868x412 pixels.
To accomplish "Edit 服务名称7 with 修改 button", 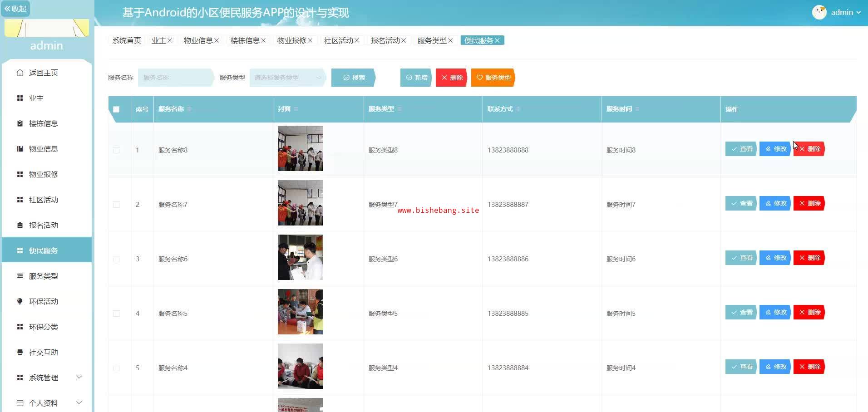I will (x=775, y=203).
